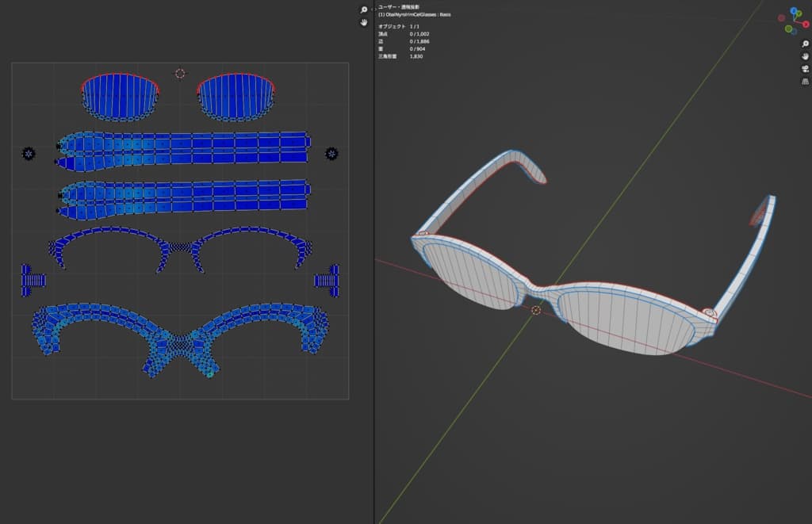Click the left gear-shaped UV island
Viewport: 812px width, 524px height.
coord(29,153)
